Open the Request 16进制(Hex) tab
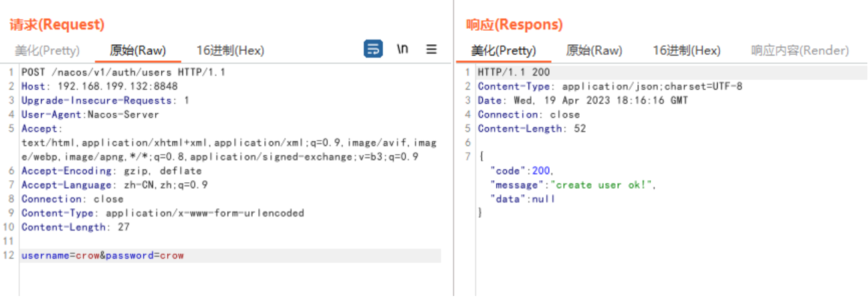The height and width of the screenshot is (298, 868). click(x=230, y=50)
